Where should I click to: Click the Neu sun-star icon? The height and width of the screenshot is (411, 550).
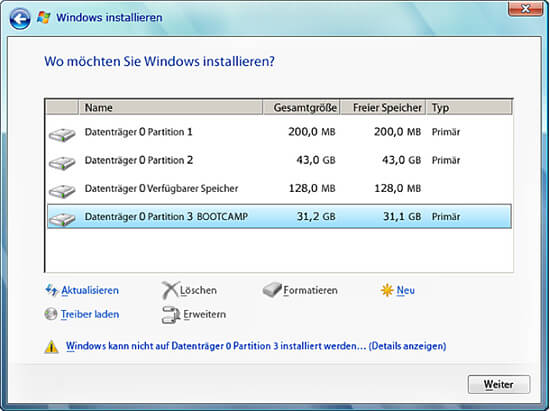[387, 290]
